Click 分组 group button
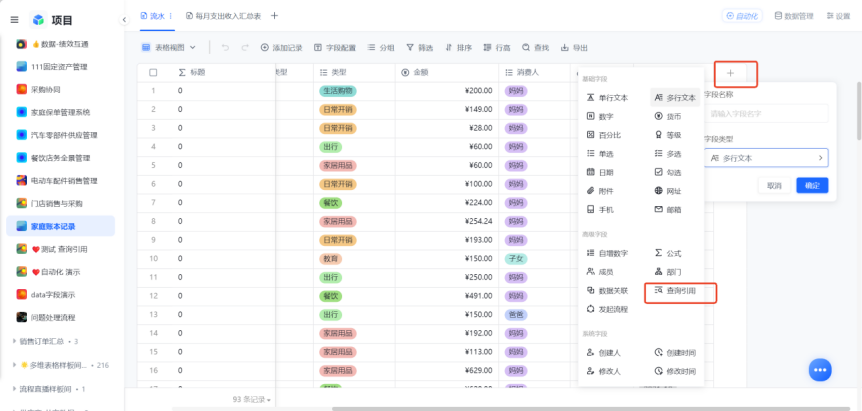The height and width of the screenshot is (411, 862). click(x=381, y=48)
